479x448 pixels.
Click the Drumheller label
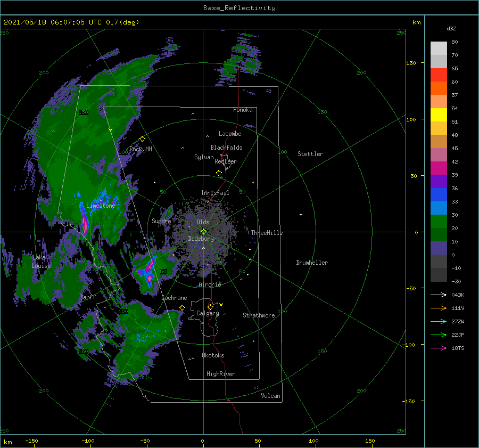coord(312,263)
